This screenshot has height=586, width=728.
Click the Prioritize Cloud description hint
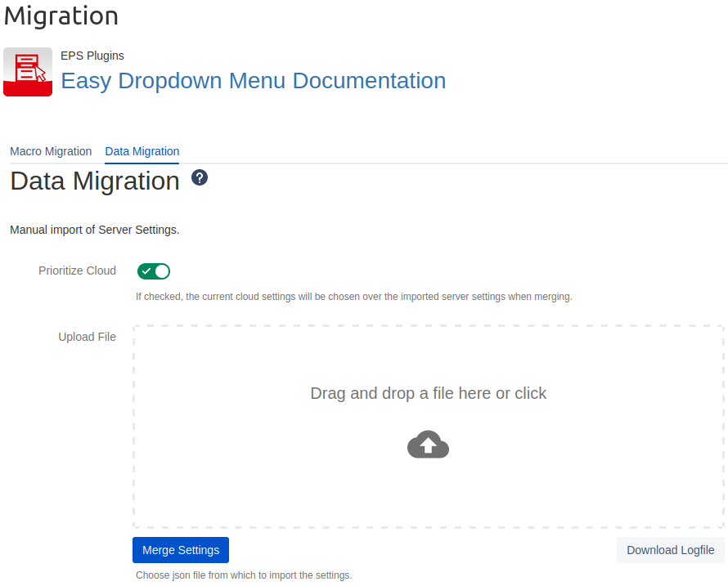tap(353, 297)
